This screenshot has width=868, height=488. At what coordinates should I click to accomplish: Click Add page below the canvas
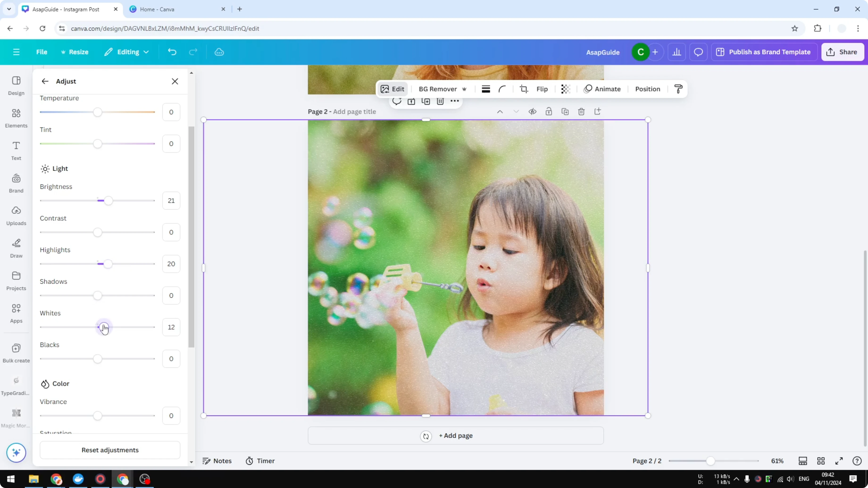click(455, 435)
